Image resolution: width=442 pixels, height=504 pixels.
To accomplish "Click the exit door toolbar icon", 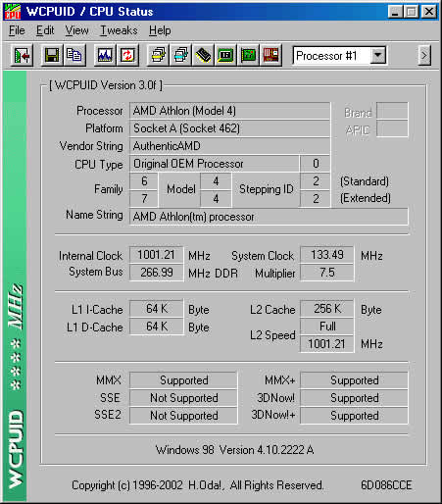I will [x=22, y=56].
